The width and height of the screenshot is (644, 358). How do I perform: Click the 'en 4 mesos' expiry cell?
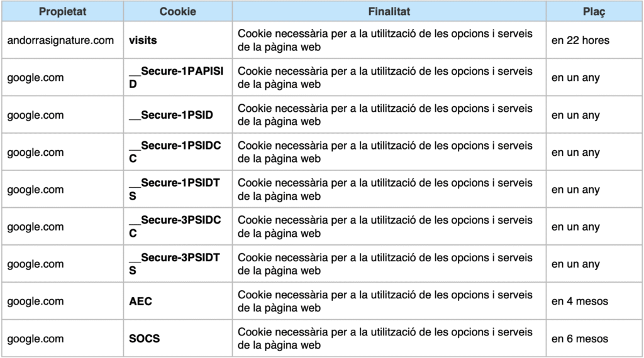point(580,301)
